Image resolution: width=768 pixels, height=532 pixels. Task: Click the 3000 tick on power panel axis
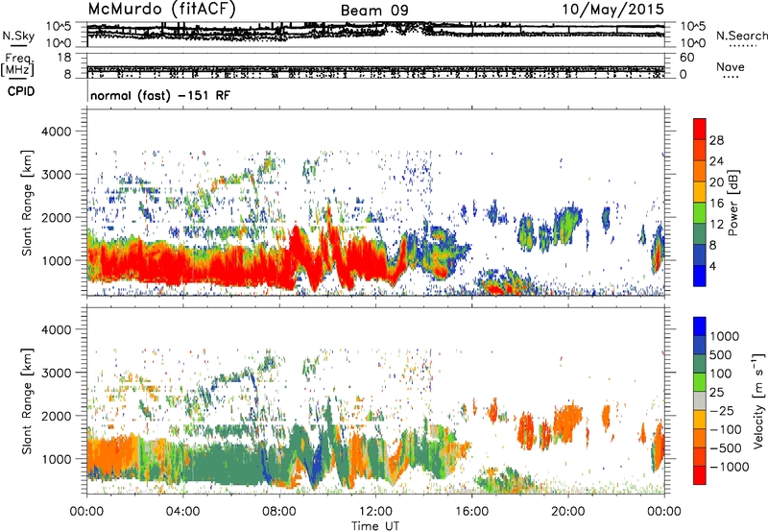57,175
